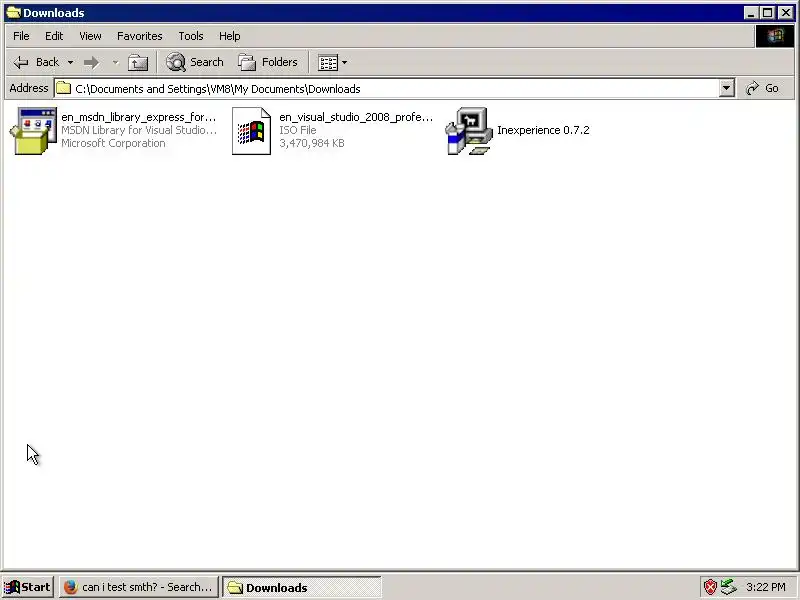Click the Go button
This screenshot has height=600, width=800.
click(764, 89)
